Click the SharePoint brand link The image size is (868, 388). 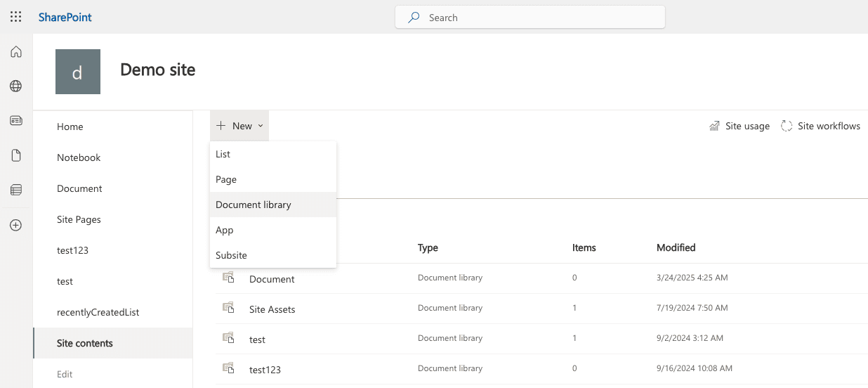coord(65,17)
